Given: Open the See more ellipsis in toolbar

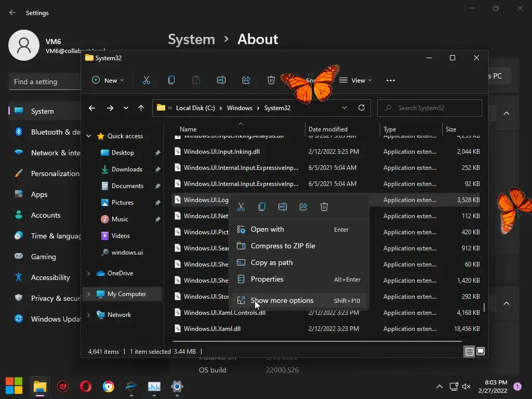Looking at the screenshot, I should (x=391, y=81).
